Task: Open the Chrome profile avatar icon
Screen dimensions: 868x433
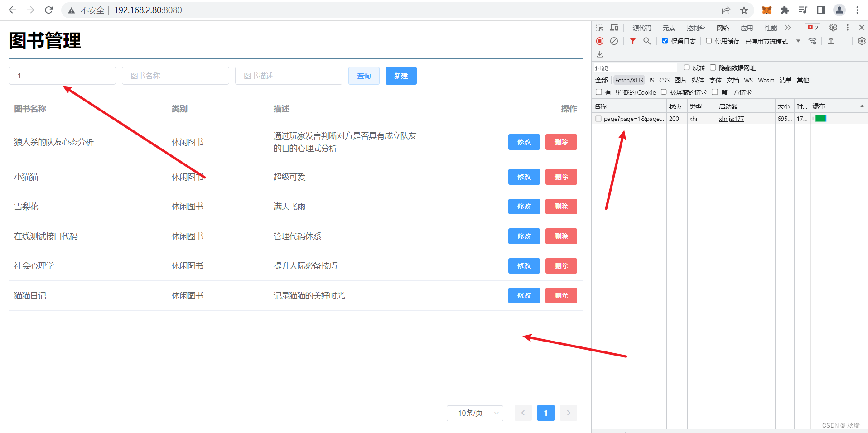Action: pyautogui.click(x=839, y=10)
